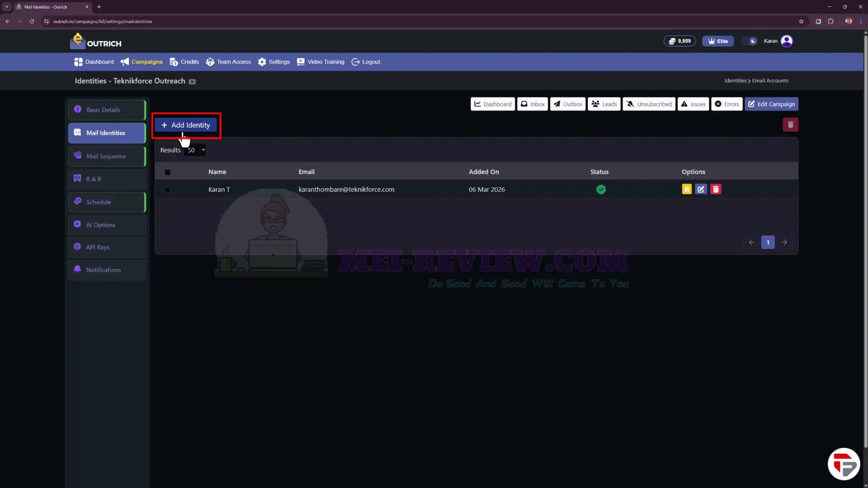Click the Outrich logo
The width and height of the screenshot is (868, 488).
(x=95, y=41)
